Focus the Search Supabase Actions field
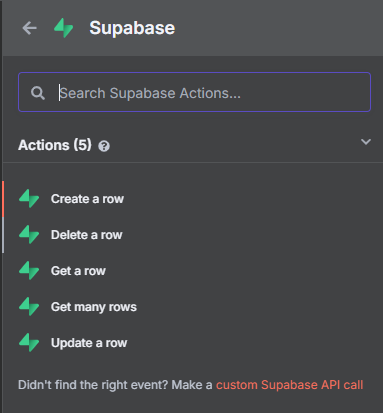Viewport: 383px width, 413px height. tap(194, 92)
